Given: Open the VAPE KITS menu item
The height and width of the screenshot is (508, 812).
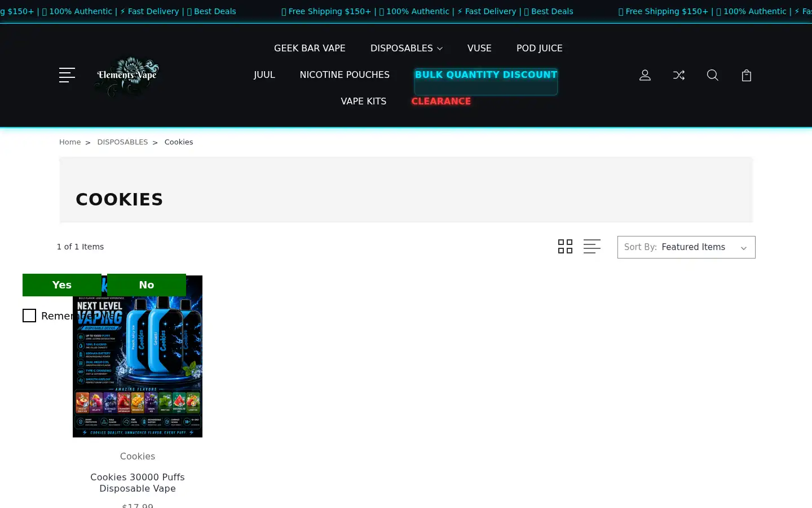Looking at the screenshot, I should click(x=364, y=101).
